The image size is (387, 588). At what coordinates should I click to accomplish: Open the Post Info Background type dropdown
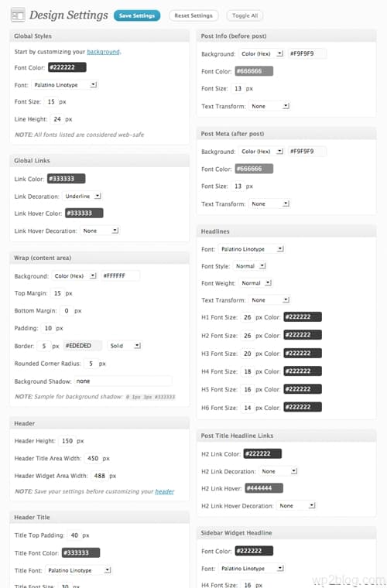(262, 53)
